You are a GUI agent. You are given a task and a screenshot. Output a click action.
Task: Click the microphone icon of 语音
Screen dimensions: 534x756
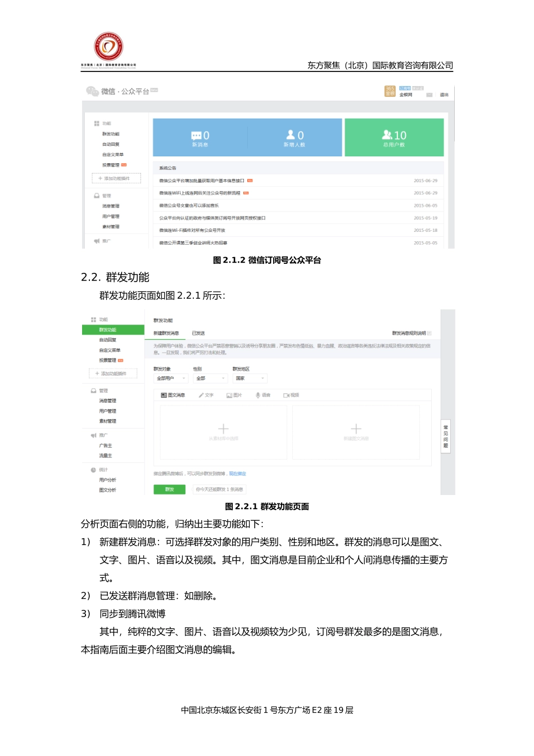click(258, 395)
